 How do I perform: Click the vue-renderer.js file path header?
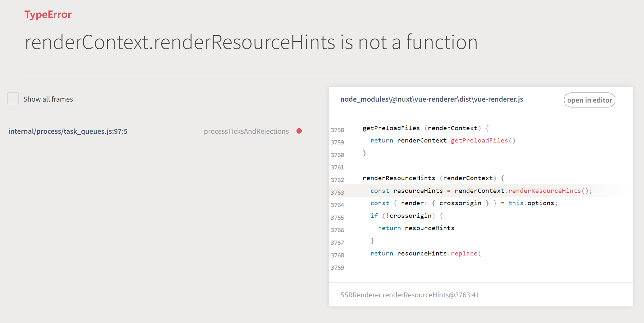coord(432,99)
